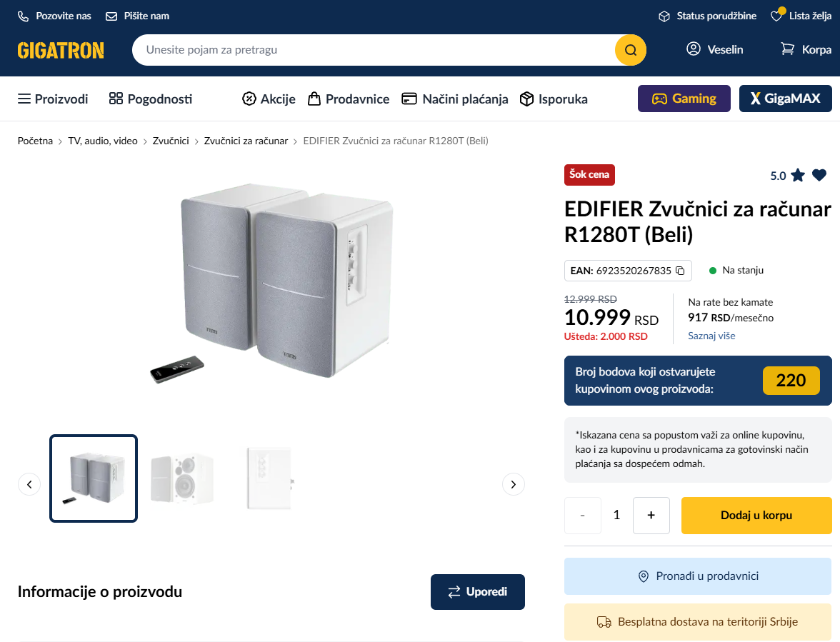The width and height of the screenshot is (840, 642).
Task: Click the search input field
Action: [371, 50]
